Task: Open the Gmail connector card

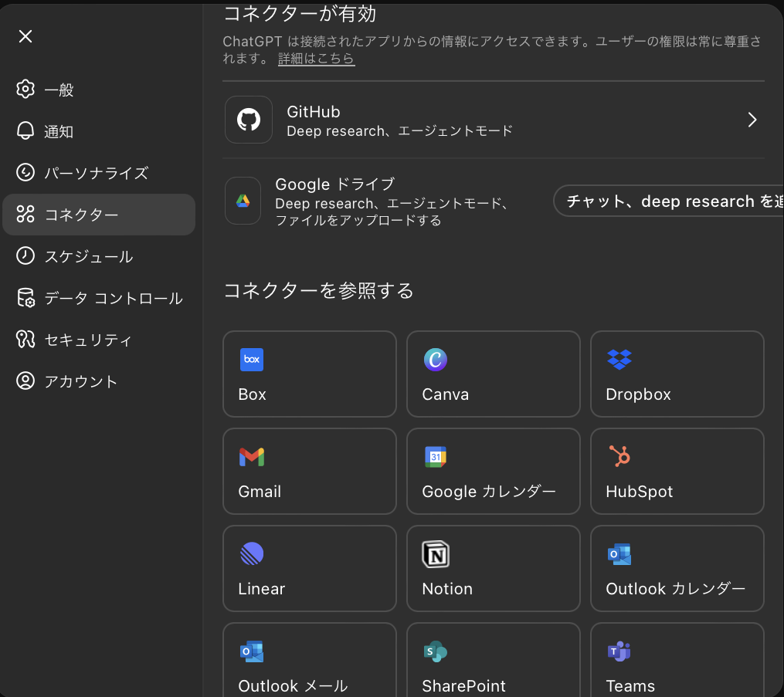Action: (x=310, y=471)
